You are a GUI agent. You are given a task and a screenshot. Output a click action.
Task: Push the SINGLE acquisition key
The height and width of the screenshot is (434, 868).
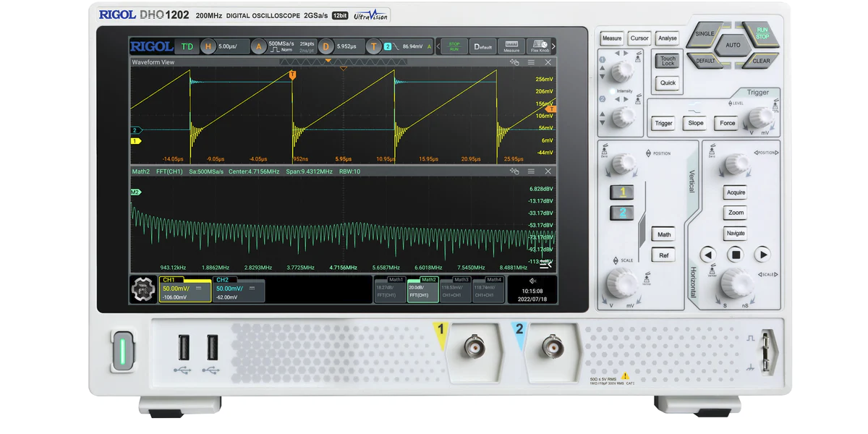pos(705,35)
